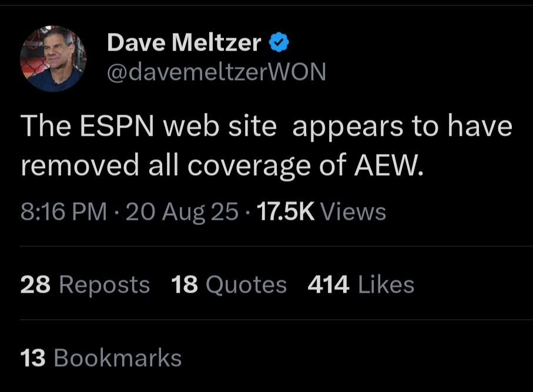The image size is (533, 392).
Task: Click the Bookmarks label
Action: pos(118,358)
